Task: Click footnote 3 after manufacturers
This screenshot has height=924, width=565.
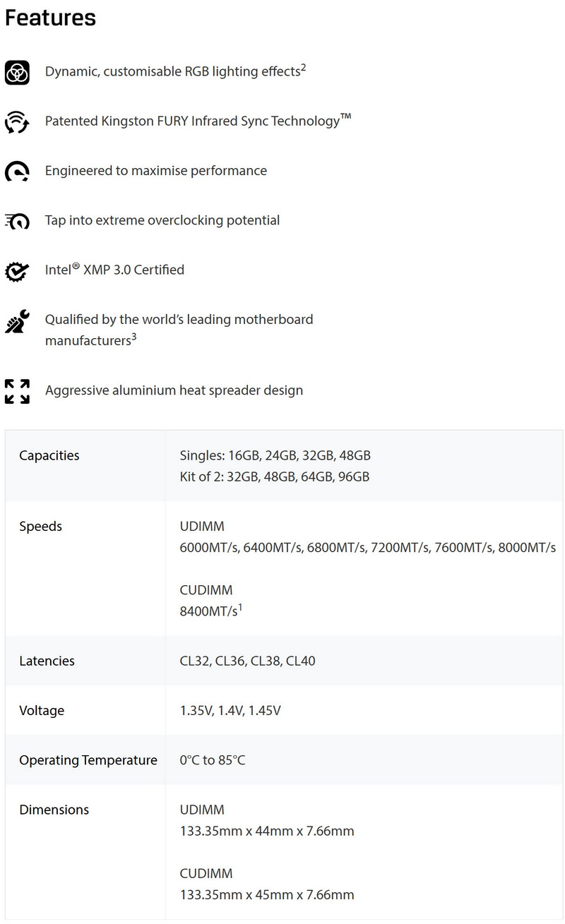Action: pyautogui.click(x=133, y=337)
